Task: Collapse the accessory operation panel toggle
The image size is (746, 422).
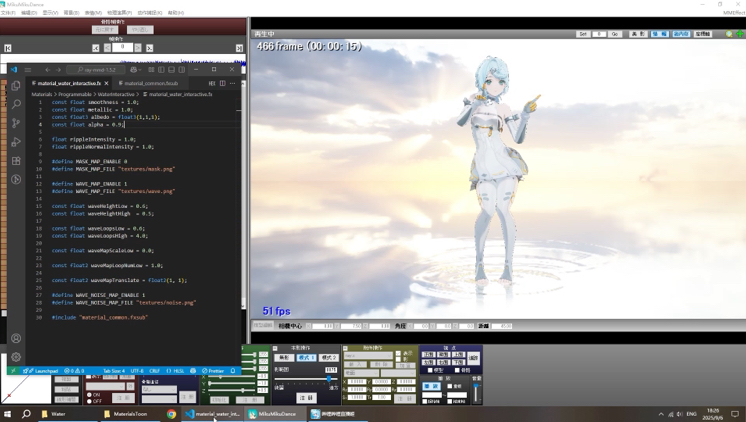Action: [345, 348]
